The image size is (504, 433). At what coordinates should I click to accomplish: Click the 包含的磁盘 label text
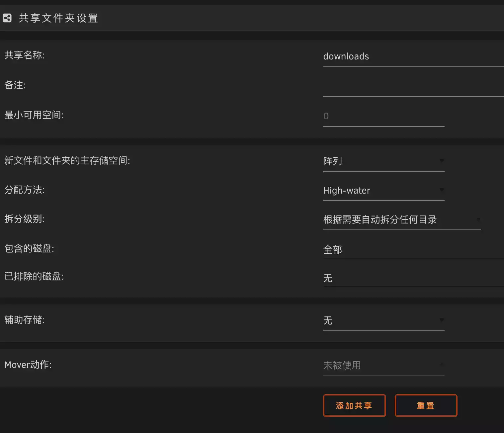[29, 248]
